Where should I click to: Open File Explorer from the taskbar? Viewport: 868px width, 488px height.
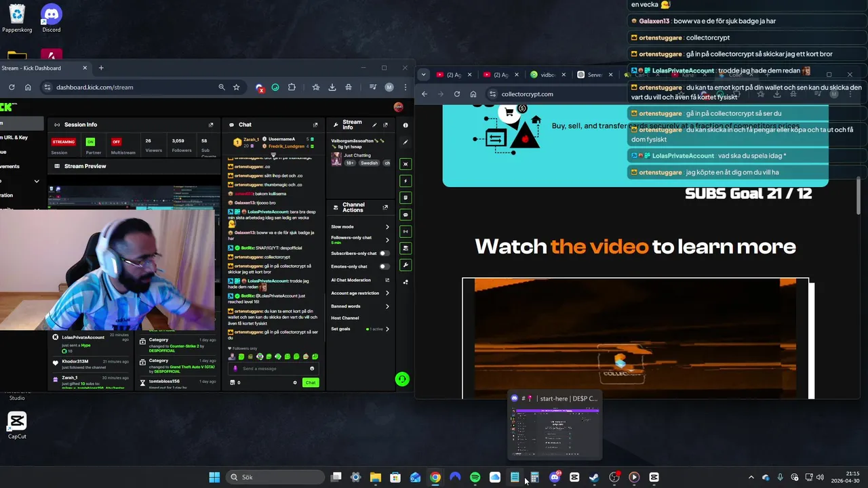point(376,477)
